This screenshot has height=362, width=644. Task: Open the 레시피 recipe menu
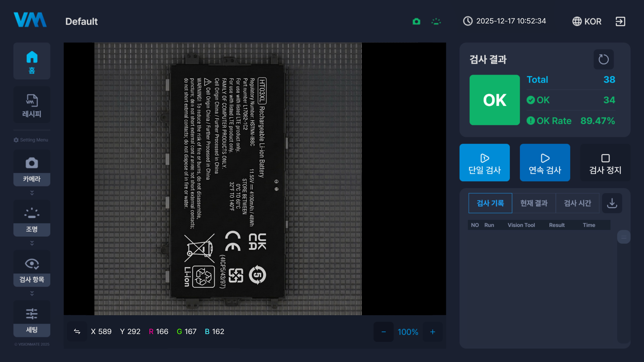point(32,105)
